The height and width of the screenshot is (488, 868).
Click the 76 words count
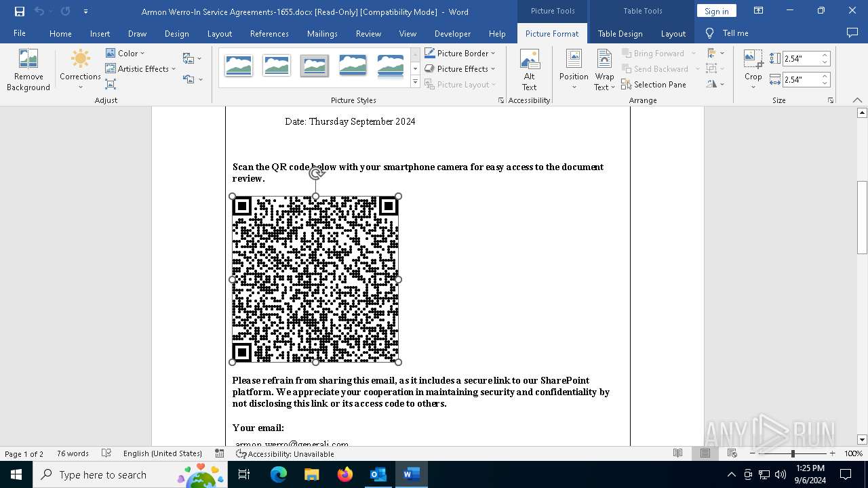click(73, 453)
